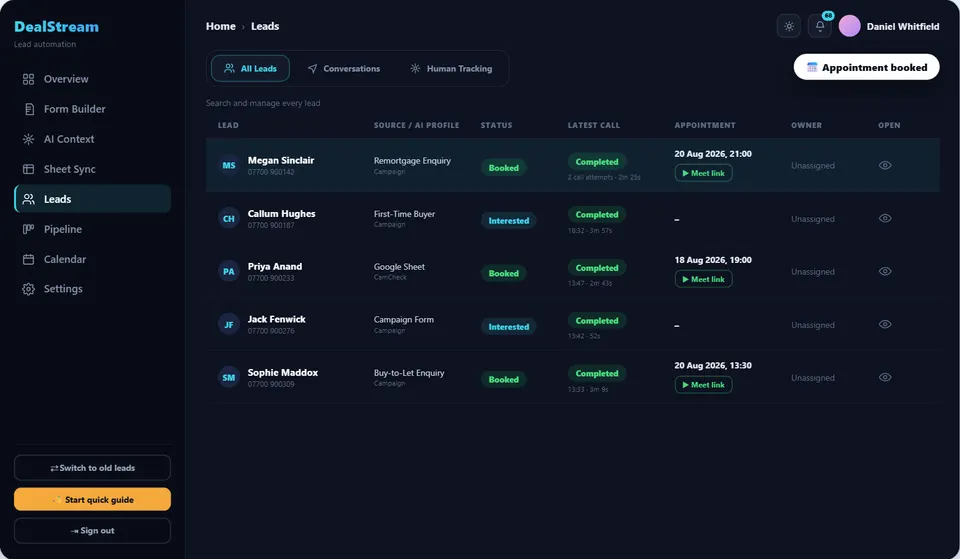The width and height of the screenshot is (960, 559).
Task: Click the Booked status badge for Sophie Maddox
Action: tap(503, 380)
